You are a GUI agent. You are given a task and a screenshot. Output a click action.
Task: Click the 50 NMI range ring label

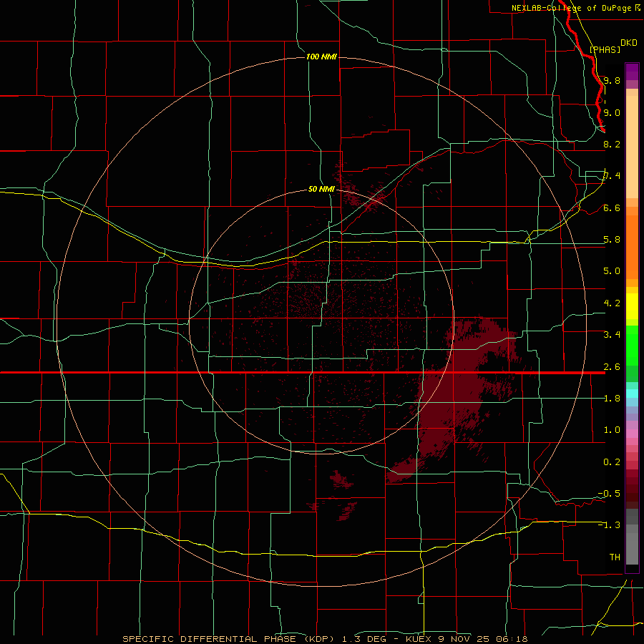321,189
